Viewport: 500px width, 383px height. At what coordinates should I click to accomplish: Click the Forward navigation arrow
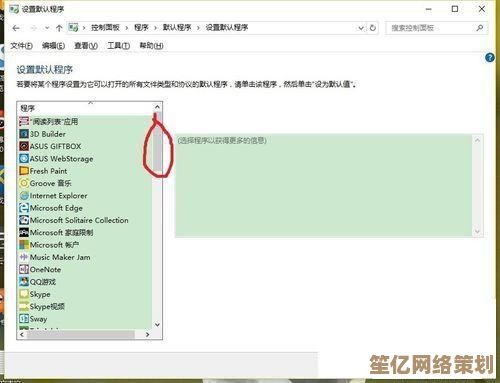[x=33, y=28]
